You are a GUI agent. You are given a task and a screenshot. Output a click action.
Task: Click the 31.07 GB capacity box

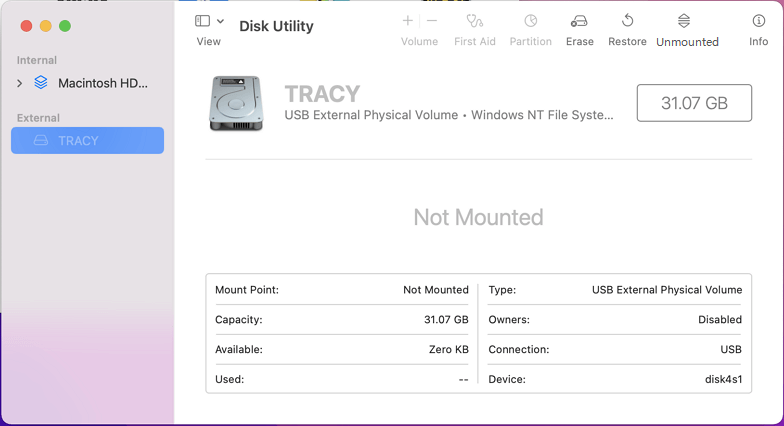(x=694, y=103)
